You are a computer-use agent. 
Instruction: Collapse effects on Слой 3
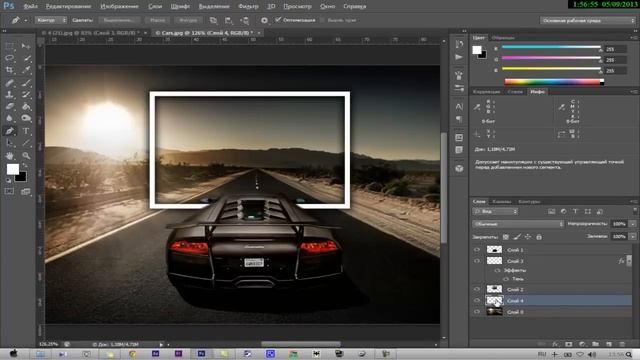click(629, 260)
